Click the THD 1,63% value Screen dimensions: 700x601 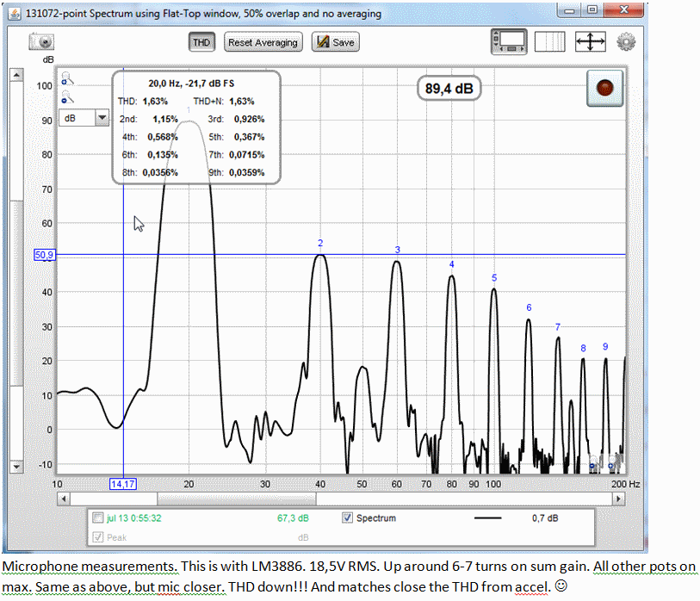[155, 102]
